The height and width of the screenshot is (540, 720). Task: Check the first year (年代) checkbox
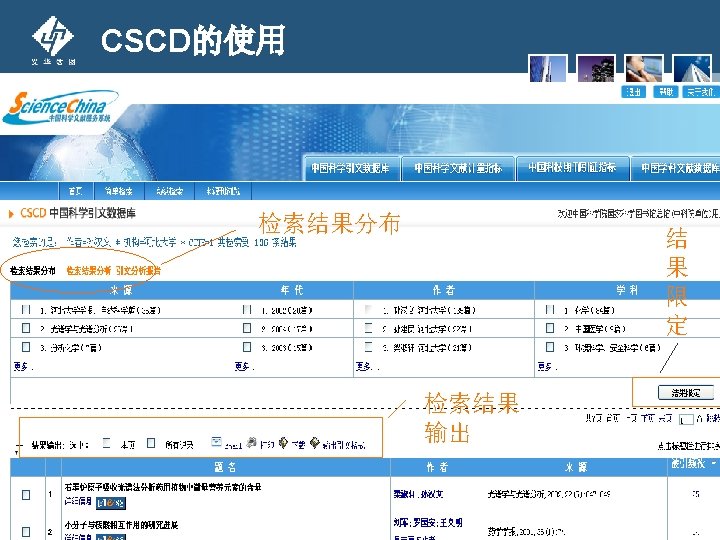247,309
